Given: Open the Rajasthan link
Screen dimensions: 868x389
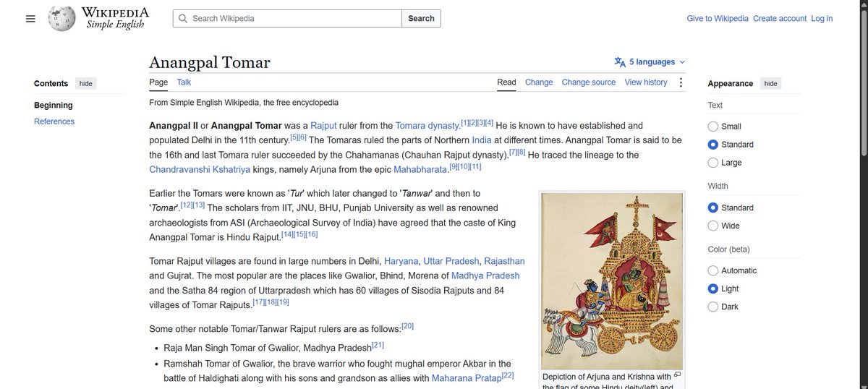Looking at the screenshot, I should tap(503, 261).
